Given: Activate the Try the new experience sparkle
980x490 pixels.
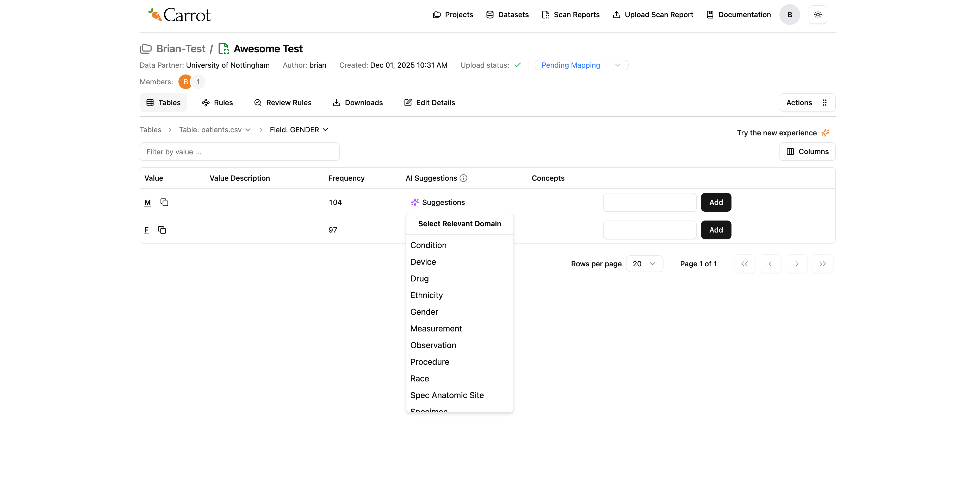Looking at the screenshot, I should 825,133.
